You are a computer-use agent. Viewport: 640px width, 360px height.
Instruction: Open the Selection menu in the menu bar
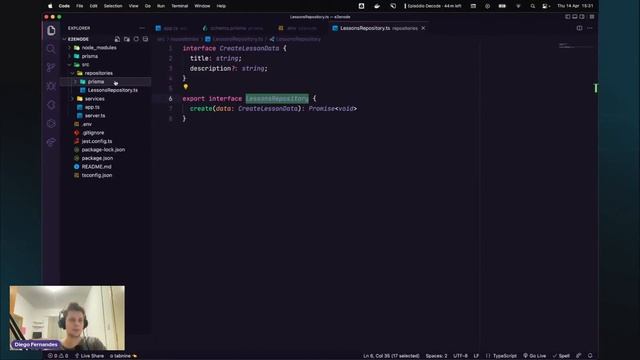click(x=113, y=6)
